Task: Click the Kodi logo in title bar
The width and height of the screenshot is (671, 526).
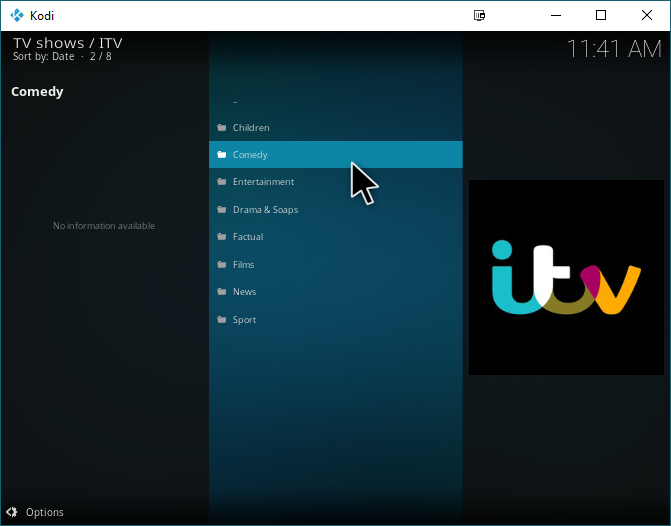Action: [16, 15]
